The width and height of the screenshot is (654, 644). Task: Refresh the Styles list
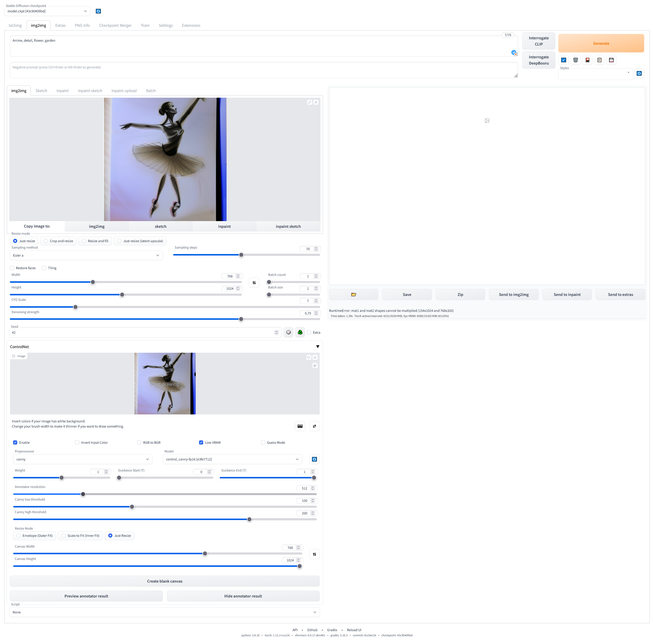tap(639, 73)
